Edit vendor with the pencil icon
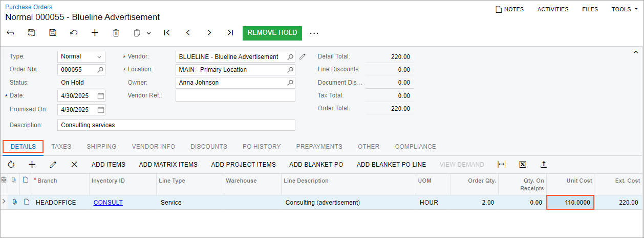The image size is (644, 238). (x=303, y=57)
